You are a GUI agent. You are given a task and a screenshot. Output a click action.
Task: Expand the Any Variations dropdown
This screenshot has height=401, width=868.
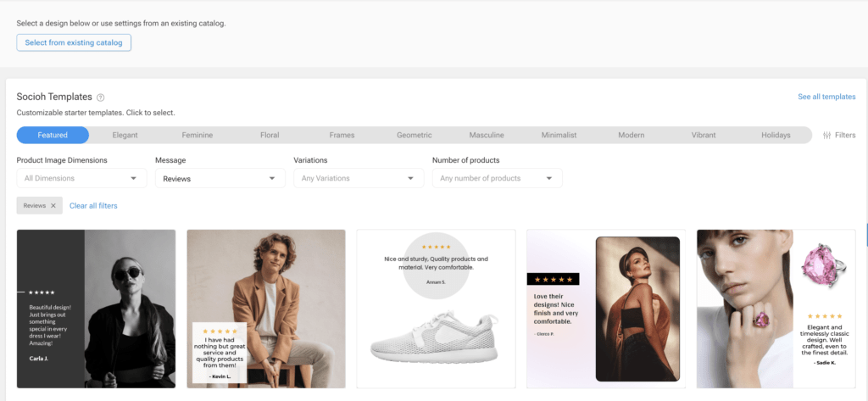[x=358, y=178]
